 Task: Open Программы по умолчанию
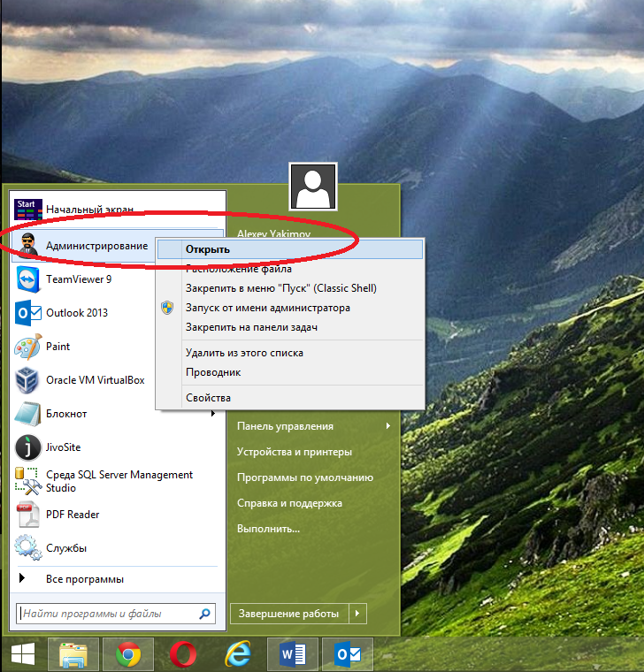pyautogui.click(x=305, y=477)
